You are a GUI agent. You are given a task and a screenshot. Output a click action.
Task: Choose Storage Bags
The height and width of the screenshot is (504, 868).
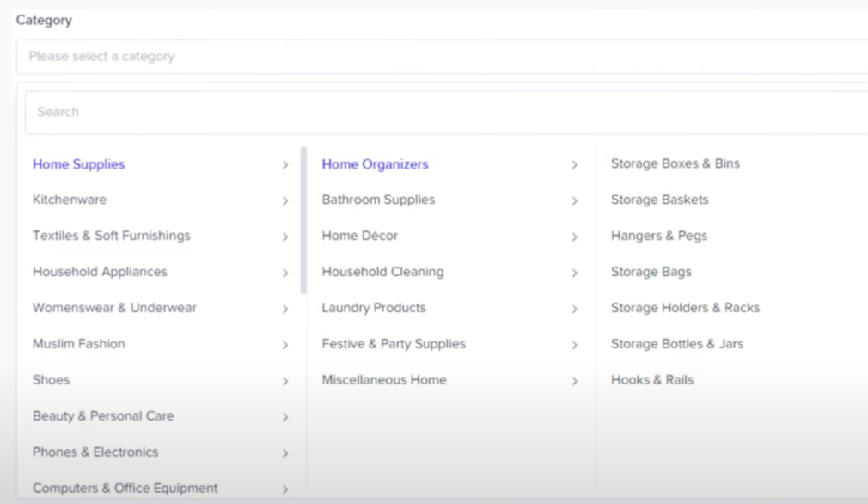[651, 272]
